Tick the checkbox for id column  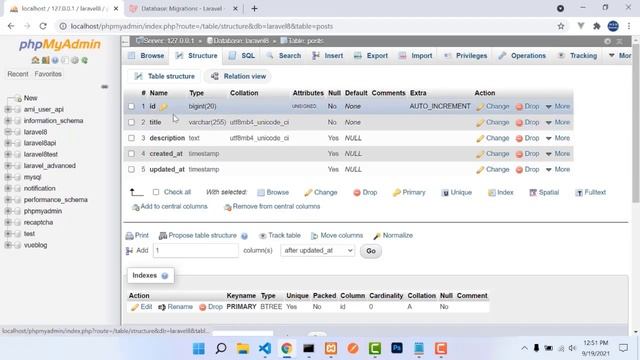[131, 107]
